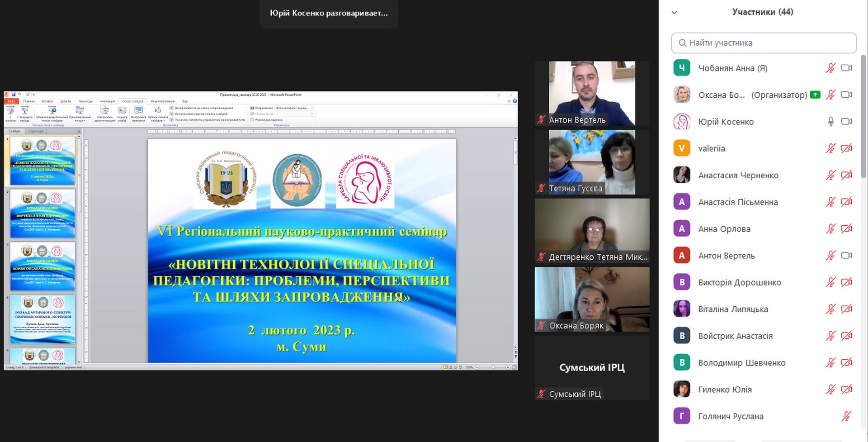Click the PowerPoint zoom slider
This screenshot has height=442, width=868.
pos(493,367)
